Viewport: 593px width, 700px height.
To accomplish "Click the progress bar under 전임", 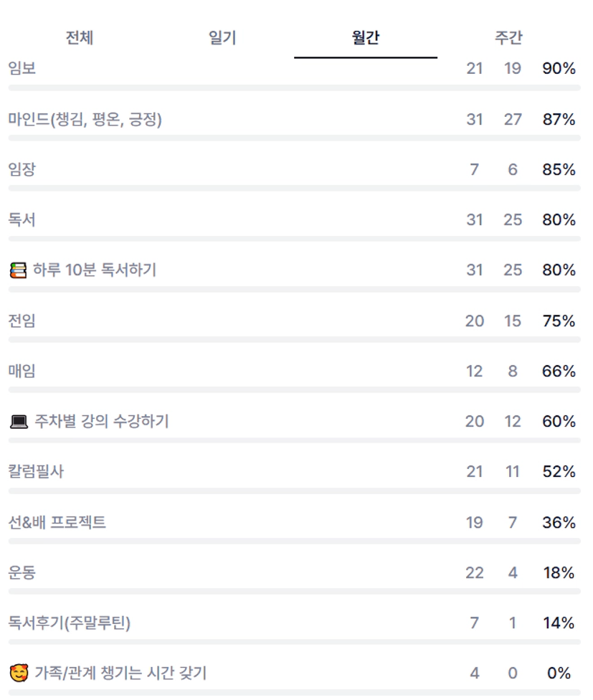I will coord(294,339).
